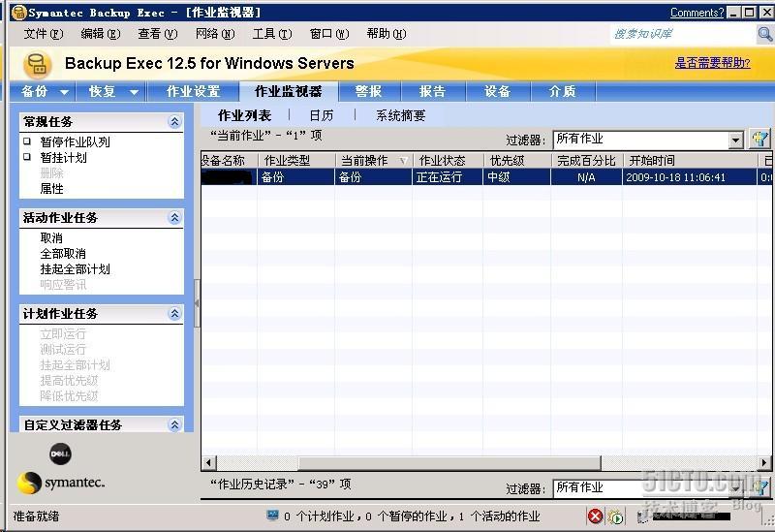Image resolution: width=775 pixels, height=532 pixels.
Task: Select the 日历 view
Action: [x=322, y=115]
